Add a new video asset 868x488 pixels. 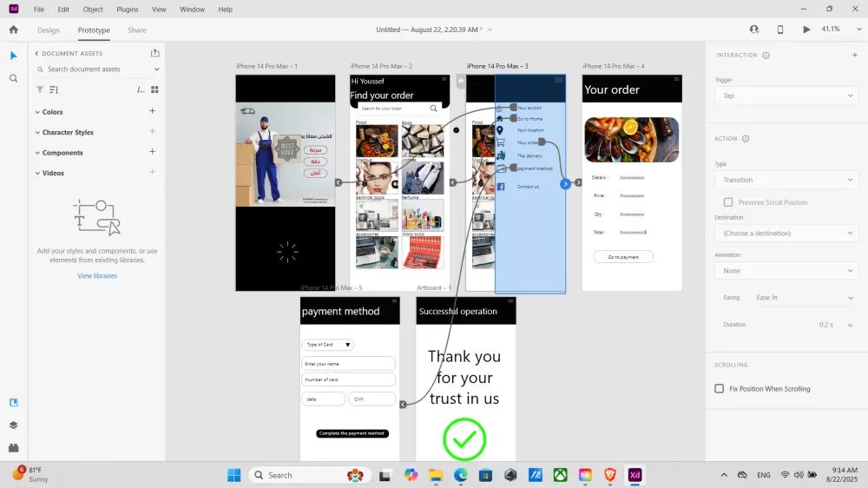152,172
